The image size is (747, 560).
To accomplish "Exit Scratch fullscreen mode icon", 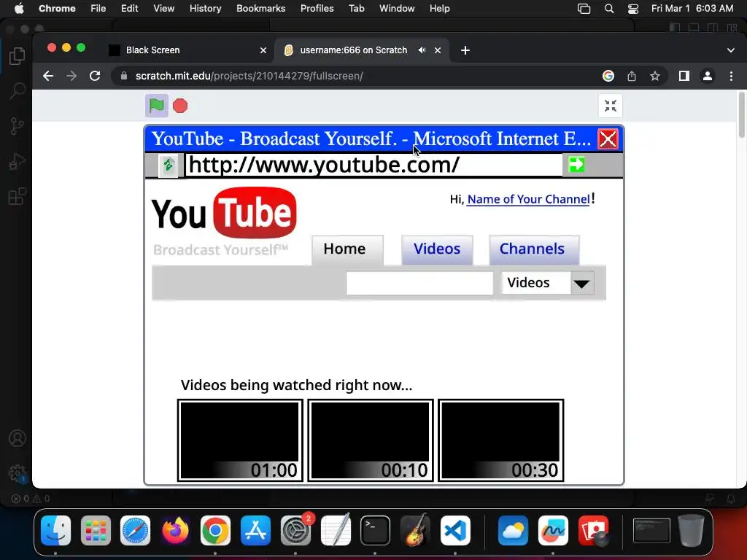I will point(611,106).
